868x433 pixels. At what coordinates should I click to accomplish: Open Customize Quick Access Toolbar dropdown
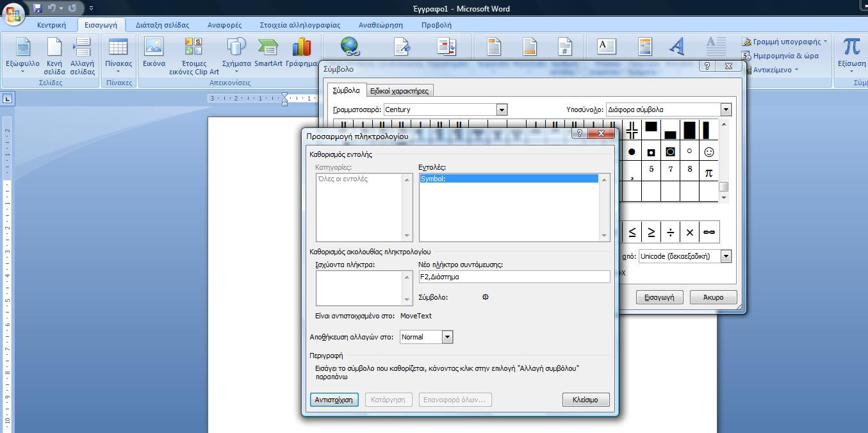click(x=91, y=8)
